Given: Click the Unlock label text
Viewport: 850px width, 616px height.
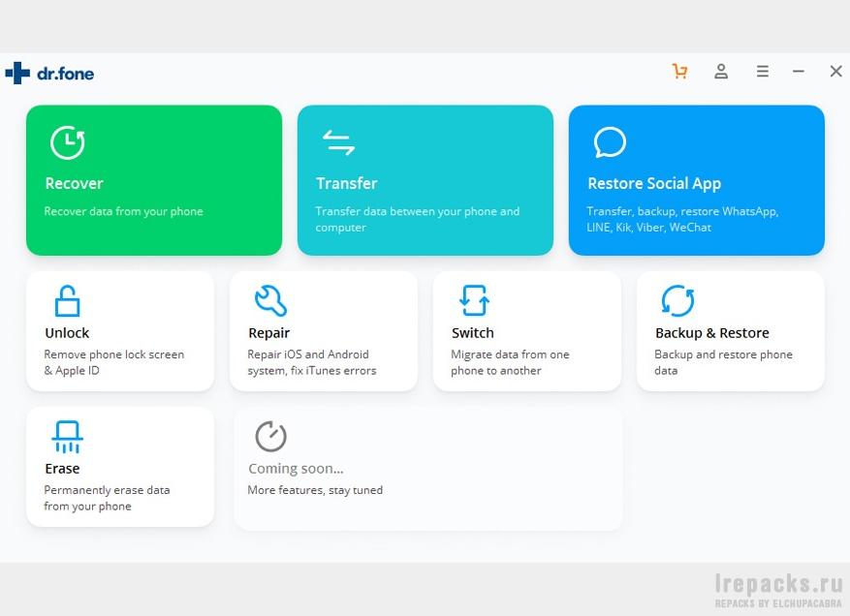Looking at the screenshot, I should pos(67,333).
